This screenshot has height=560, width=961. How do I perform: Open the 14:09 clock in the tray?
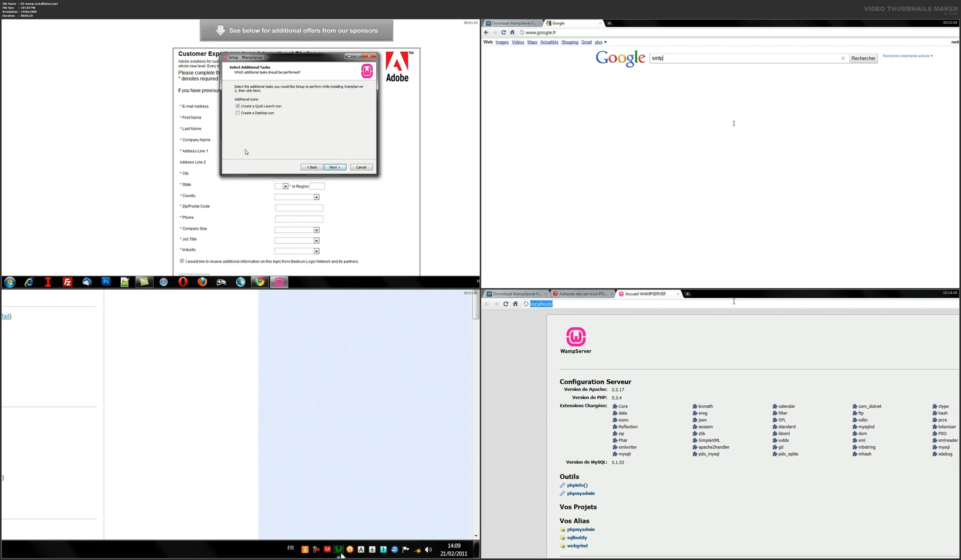[454, 549]
